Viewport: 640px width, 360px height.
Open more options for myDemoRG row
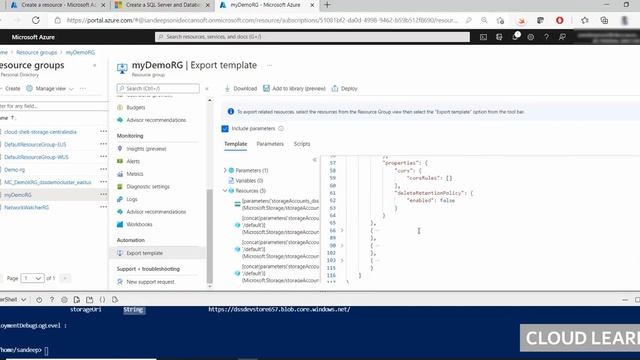click(103, 194)
